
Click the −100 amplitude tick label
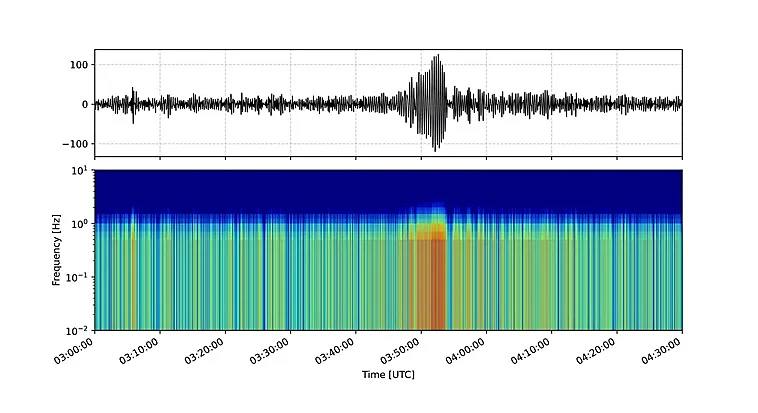[75, 144]
